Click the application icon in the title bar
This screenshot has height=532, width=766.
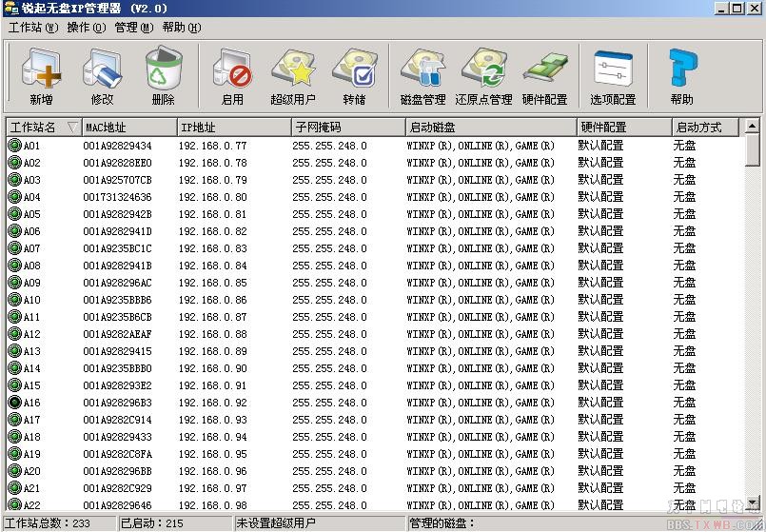click(x=10, y=8)
